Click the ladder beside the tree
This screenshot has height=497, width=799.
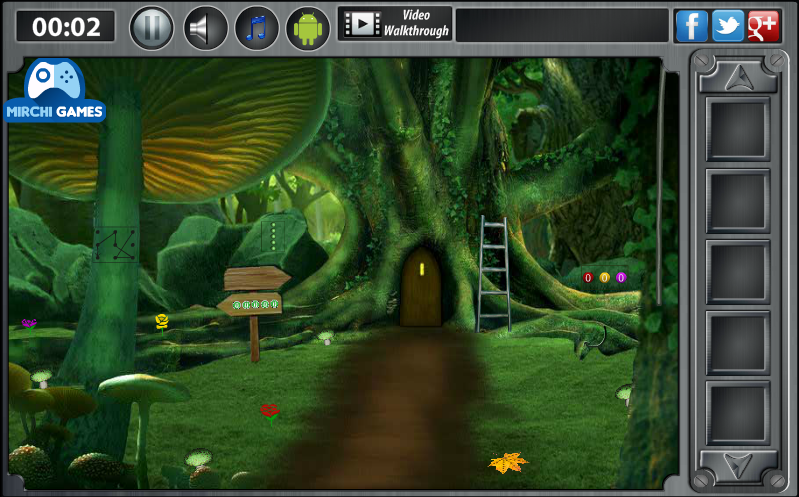point(493,274)
